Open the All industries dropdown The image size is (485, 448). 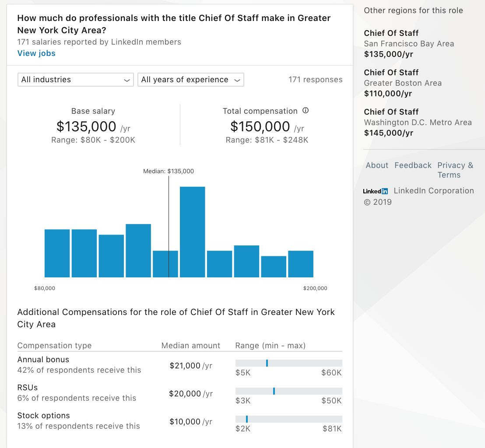[75, 80]
